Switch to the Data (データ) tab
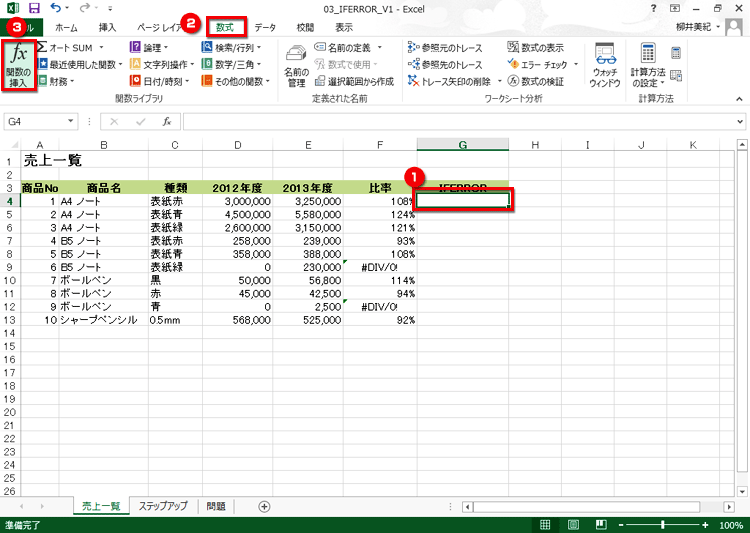This screenshot has height=533, width=750. (x=265, y=27)
